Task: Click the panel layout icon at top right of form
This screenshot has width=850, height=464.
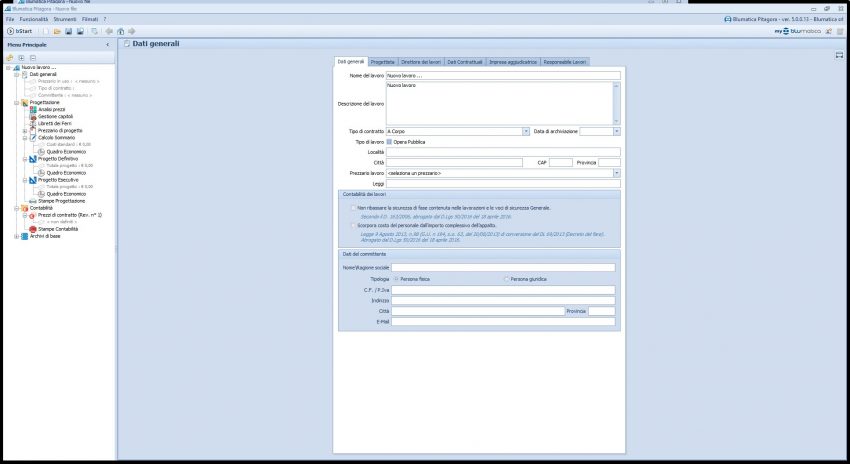Action: coord(839,55)
